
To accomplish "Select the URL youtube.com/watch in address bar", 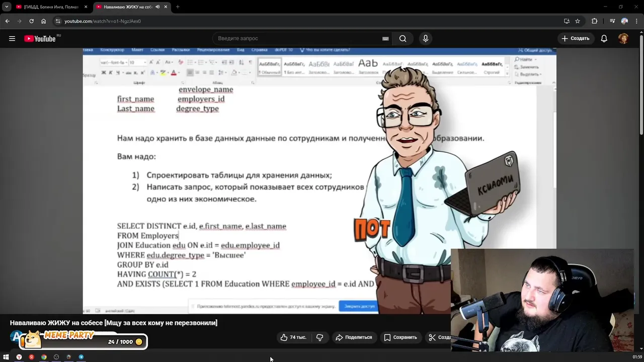I will [103, 21].
